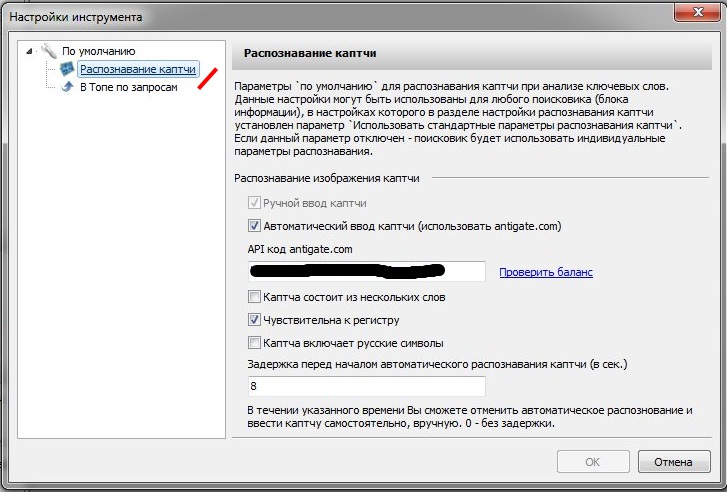Enable Каптча включает русские символы
Viewport: 727px width, 492px height.
coord(254,343)
